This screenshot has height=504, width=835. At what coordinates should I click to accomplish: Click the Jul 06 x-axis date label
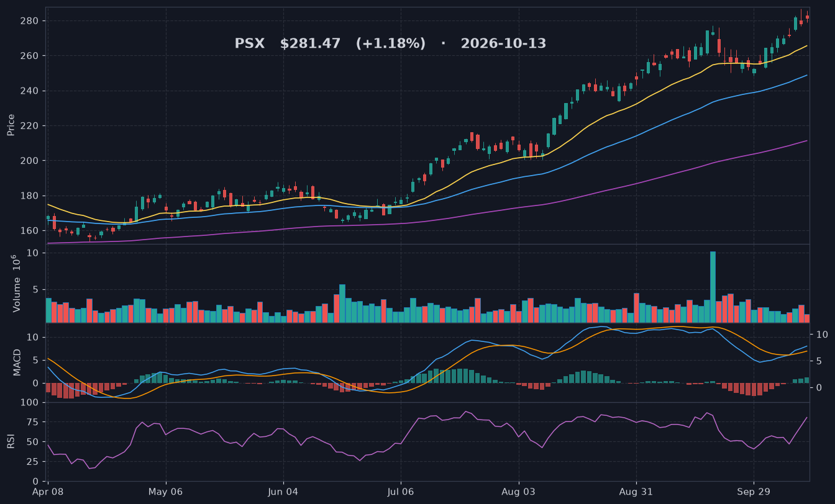(401, 492)
